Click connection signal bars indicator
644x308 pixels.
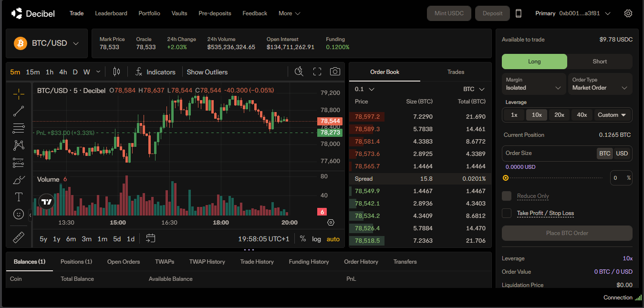[x=638, y=298]
